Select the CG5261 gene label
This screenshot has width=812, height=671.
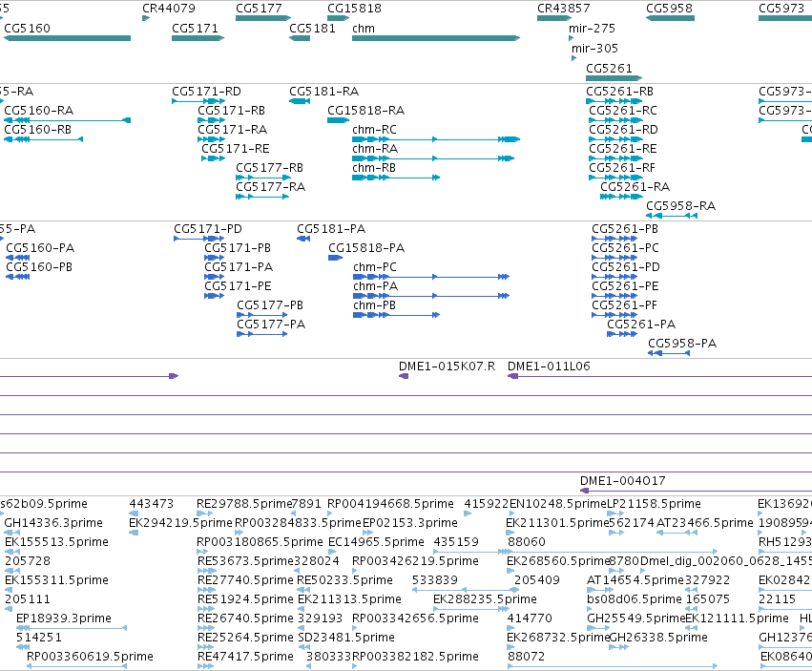609,69
